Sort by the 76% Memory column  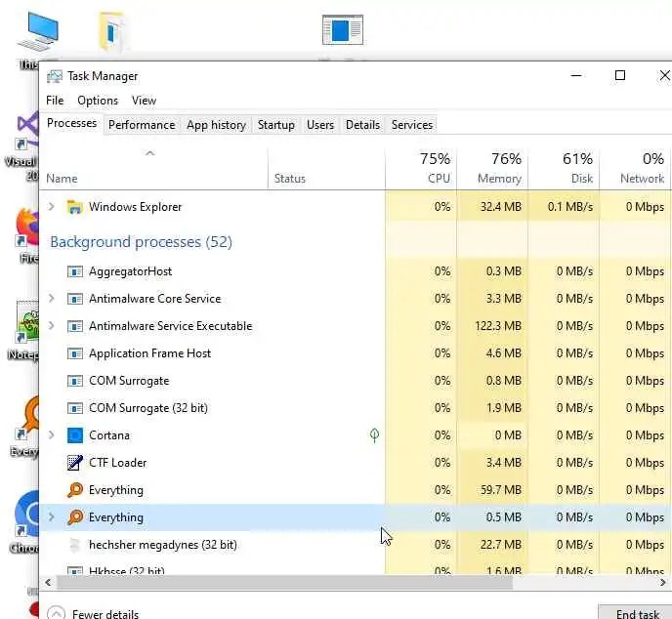(x=492, y=170)
